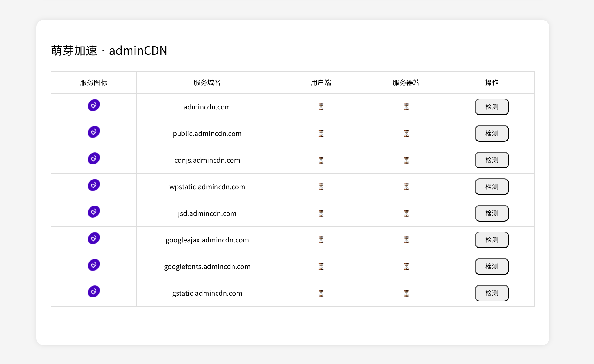This screenshot has width=594, height=364.
Task: Click the service icon in admincdn.com row
Action: pos(94,105)
